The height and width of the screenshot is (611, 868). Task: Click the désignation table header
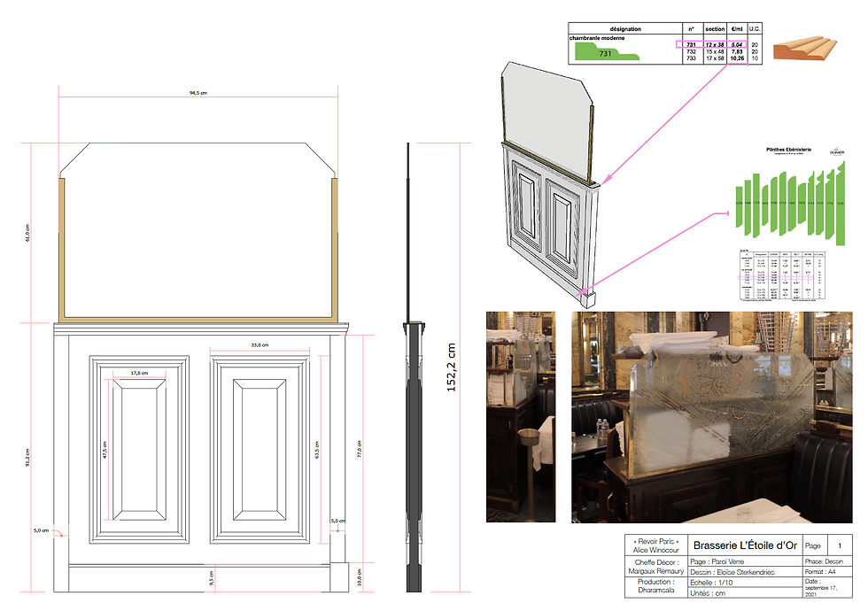click(625, 28)
